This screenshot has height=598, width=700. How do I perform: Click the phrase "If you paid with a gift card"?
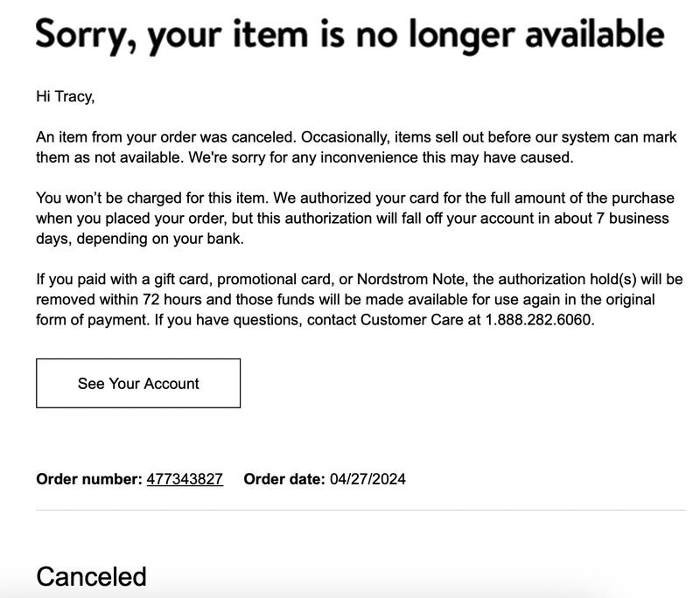click(122, 280)
